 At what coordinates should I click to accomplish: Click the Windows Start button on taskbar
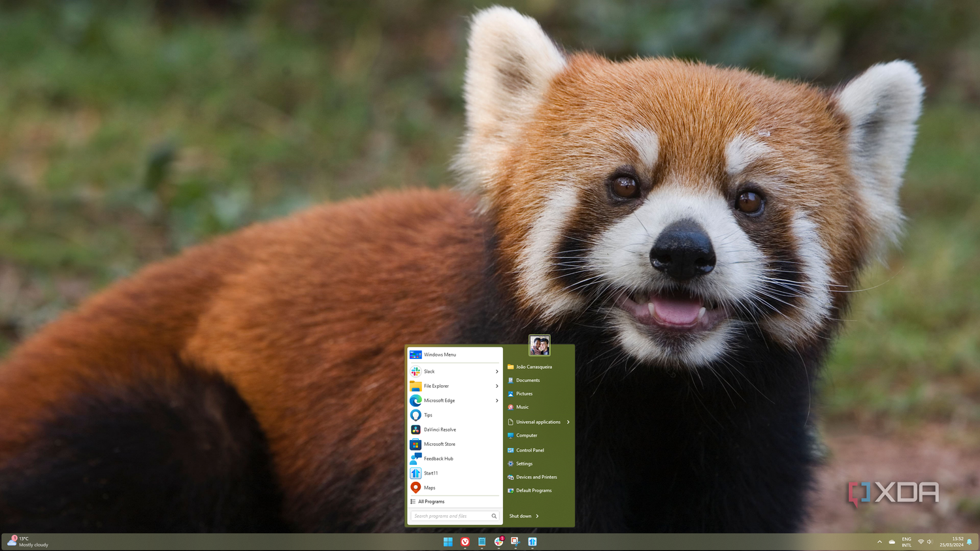tap(448, 542)
